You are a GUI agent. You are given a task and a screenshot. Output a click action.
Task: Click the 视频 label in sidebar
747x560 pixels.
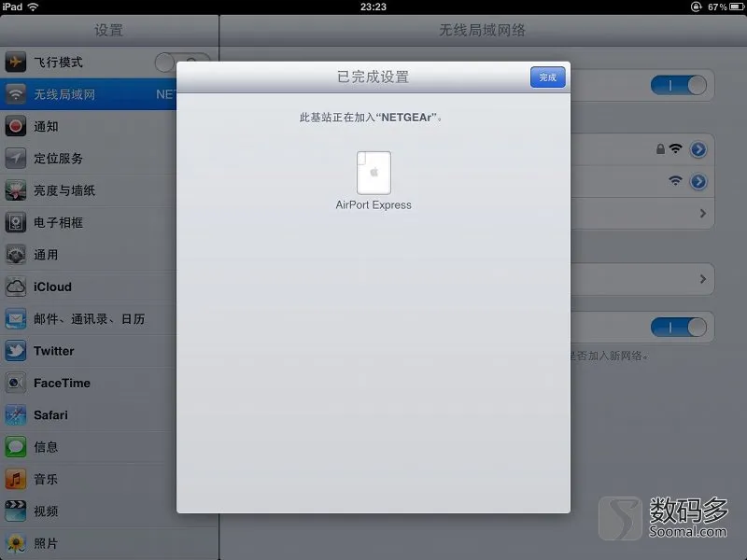46,511
